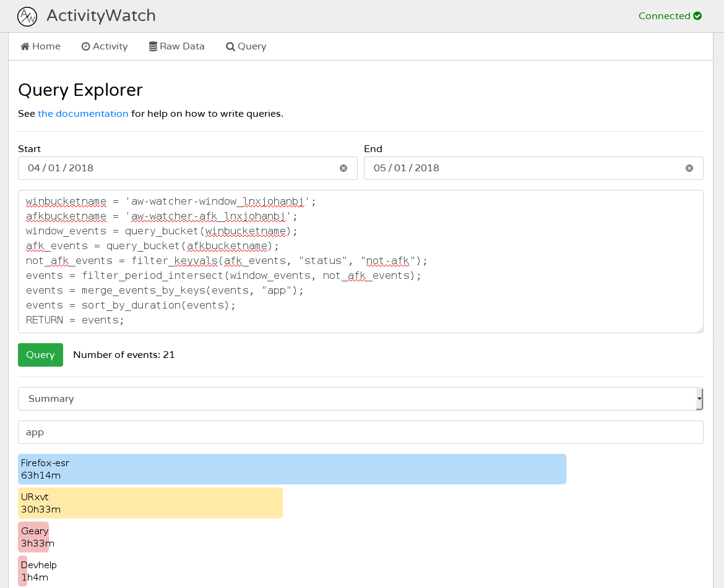Click the Connected status text
Image resolution: width=724 pixels, height=588 pixels.
(x=664, y=15)
